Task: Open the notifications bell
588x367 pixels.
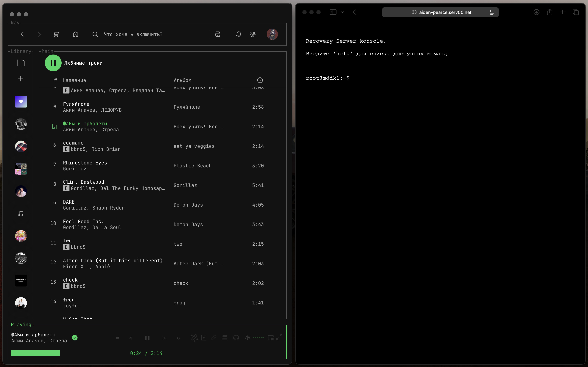Action: point(239,34)
